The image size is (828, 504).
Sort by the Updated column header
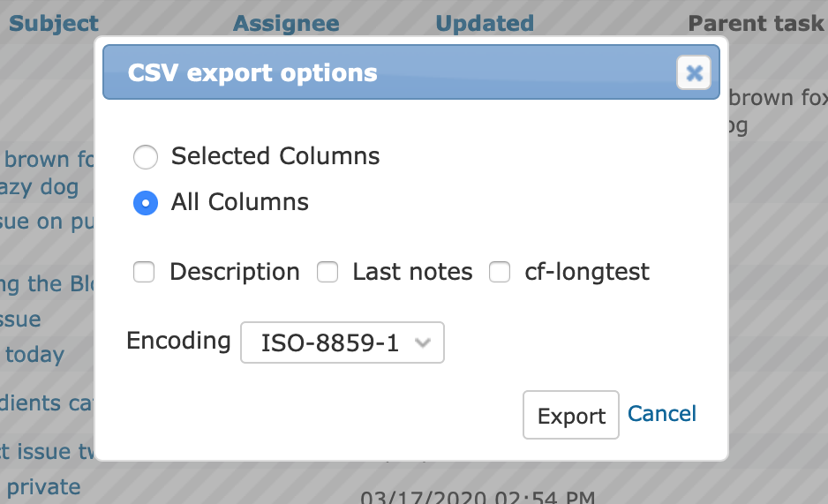coord(485,24)
